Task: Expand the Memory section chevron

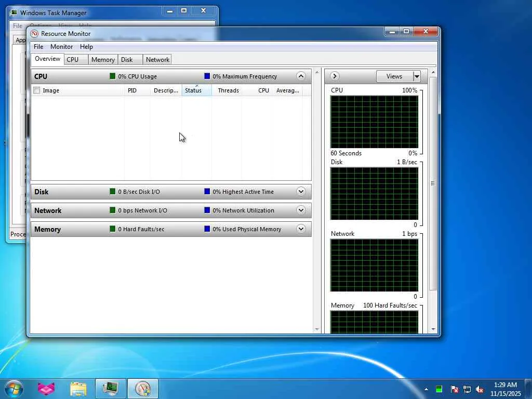Action: coord(301,229)
